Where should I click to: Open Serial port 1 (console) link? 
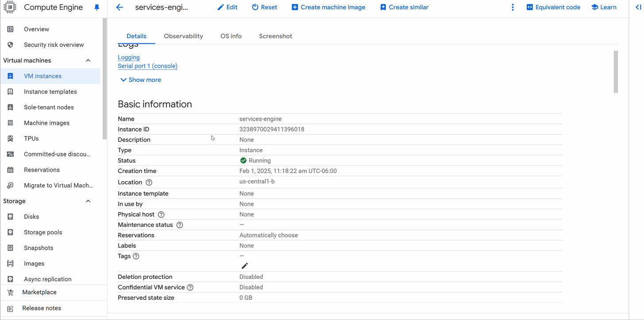pos(148,66)
